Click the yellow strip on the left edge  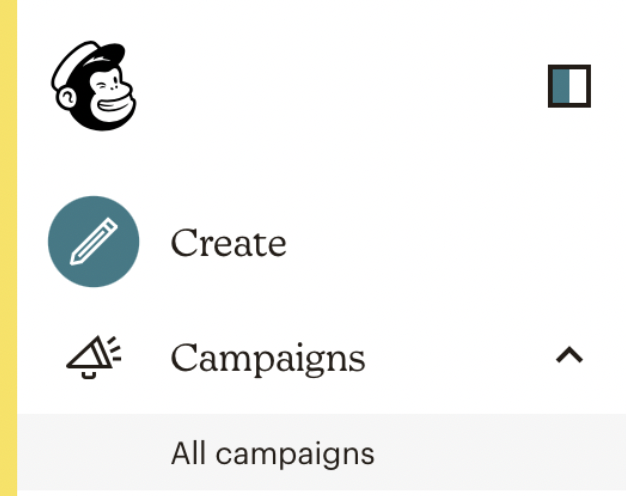point(8,248)
